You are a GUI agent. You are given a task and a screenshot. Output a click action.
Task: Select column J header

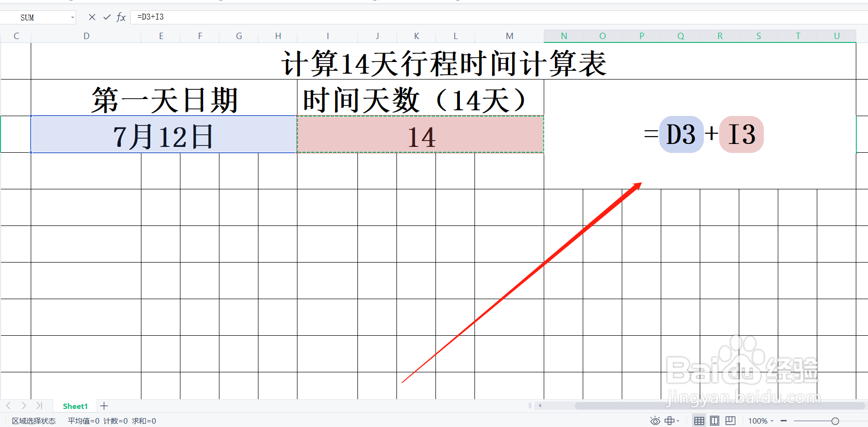click(377, 36)
